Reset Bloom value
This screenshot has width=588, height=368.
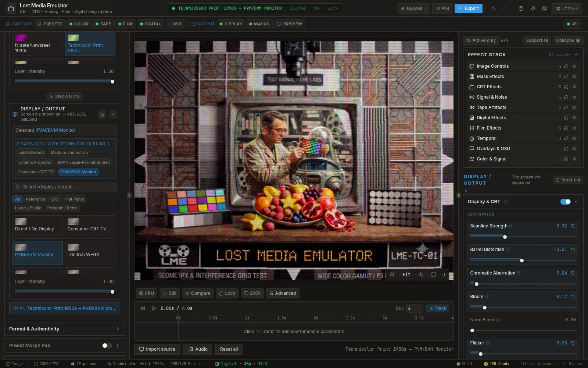[573, 297]
